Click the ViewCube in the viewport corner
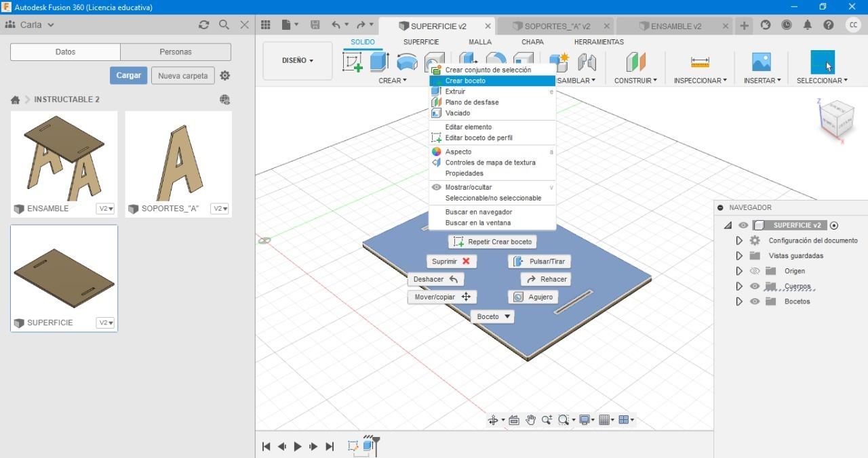This screenshot has height=458, width=868. [x=835, y=120]
